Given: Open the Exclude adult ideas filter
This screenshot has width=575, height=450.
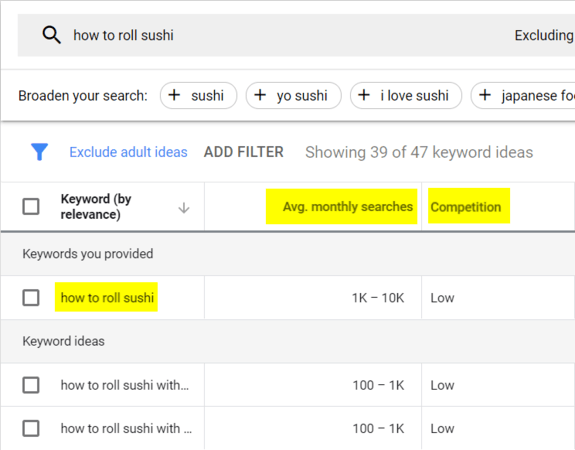Looking at the screenshot, I should pos(128,152).
